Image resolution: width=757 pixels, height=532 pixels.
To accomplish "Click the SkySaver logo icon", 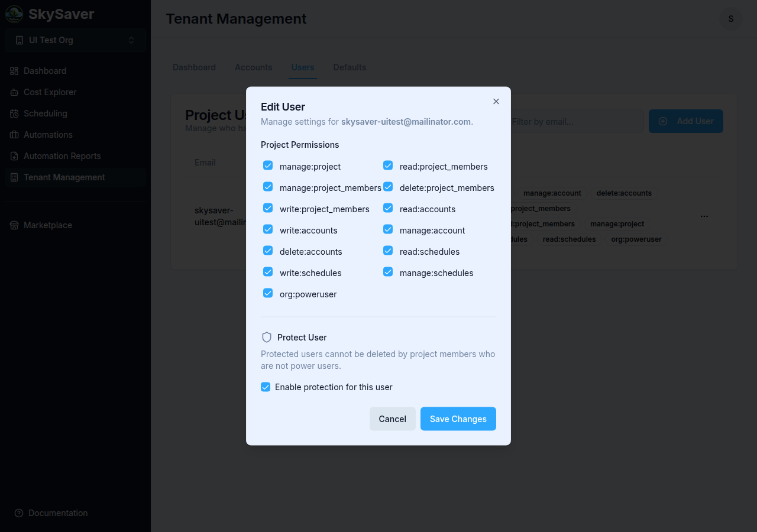I will (x=14, y=14).
